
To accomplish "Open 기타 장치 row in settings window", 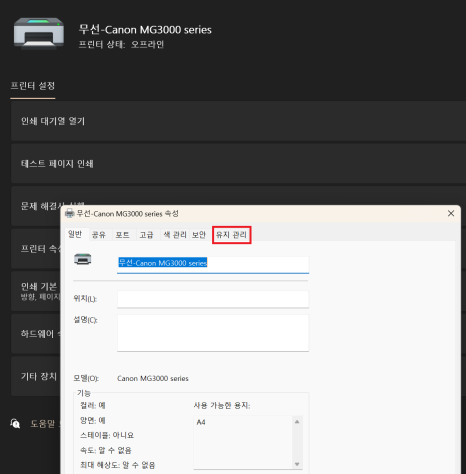I will point(36,376).
